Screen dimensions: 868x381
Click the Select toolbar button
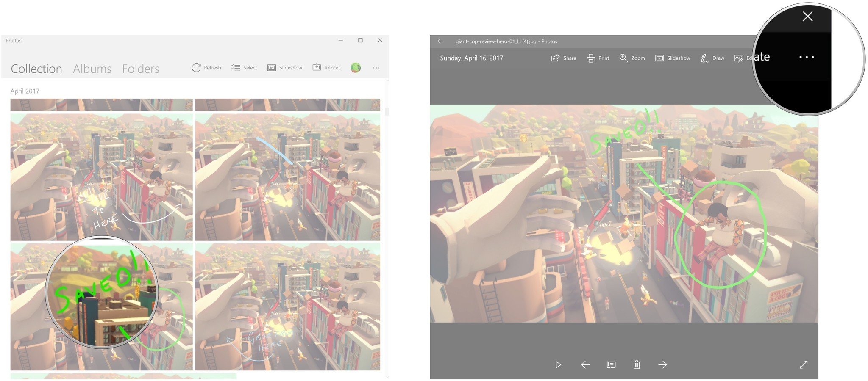[244, 68]
